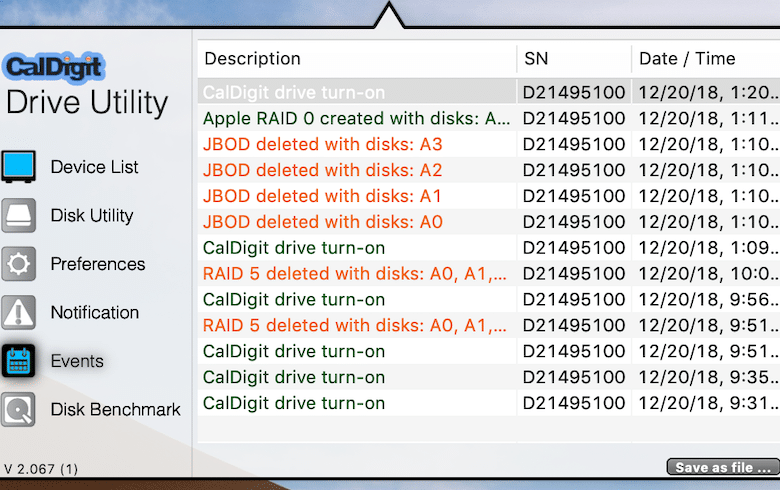Select the JBOD deleted with disks A3 row
780x490 pixels.
tap(488, 144)
